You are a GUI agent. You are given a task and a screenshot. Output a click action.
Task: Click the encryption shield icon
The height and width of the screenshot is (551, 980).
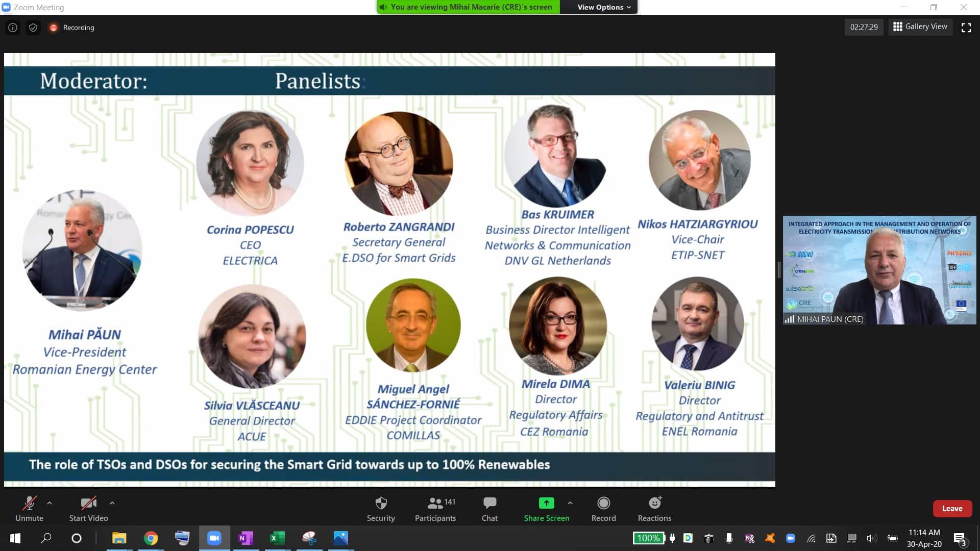33,28
